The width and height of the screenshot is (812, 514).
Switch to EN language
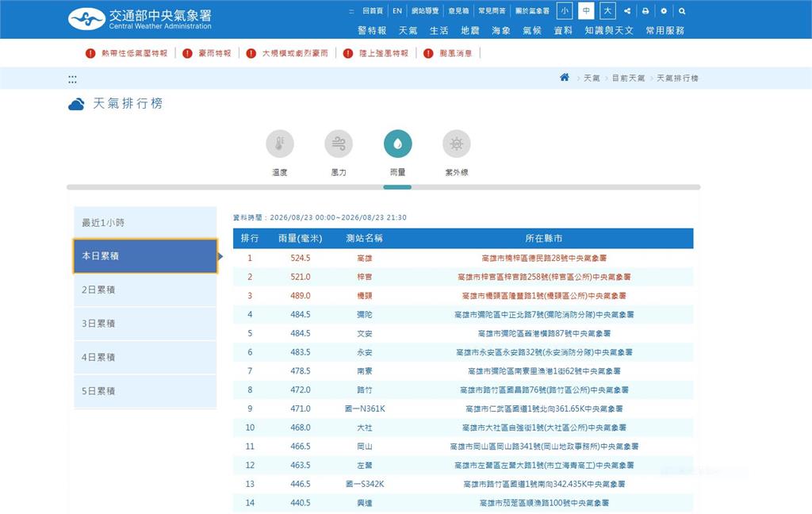pyautogui.click(x=397, y=11)
